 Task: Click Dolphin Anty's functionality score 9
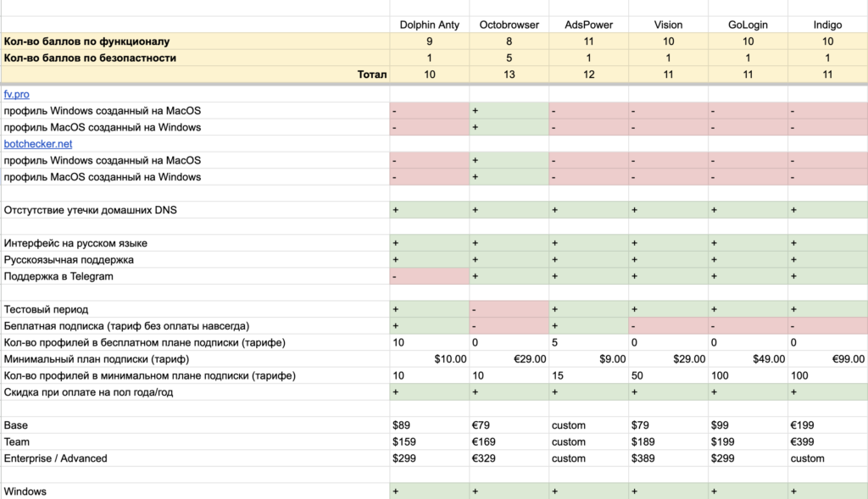click(x=430, y=42)
